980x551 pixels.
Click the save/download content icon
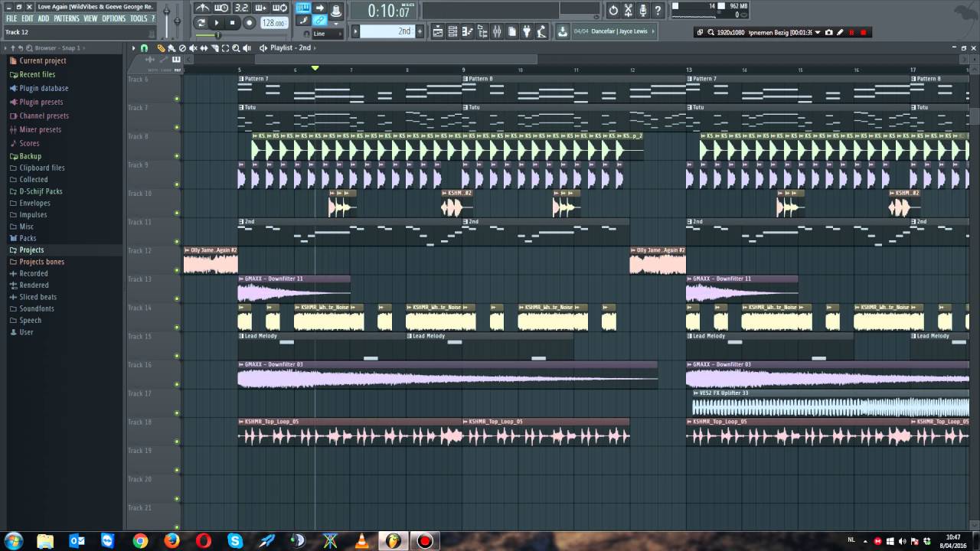(x=563, y=31)
